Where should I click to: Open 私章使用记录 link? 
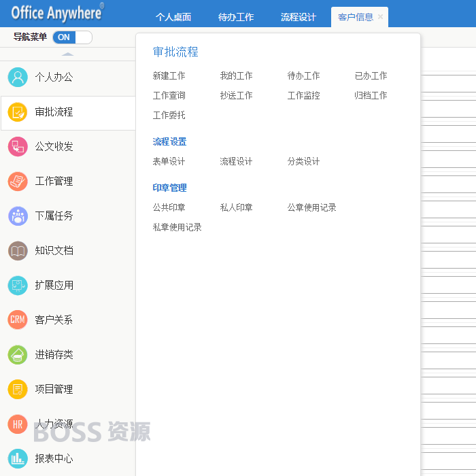[x=177, y=227]
